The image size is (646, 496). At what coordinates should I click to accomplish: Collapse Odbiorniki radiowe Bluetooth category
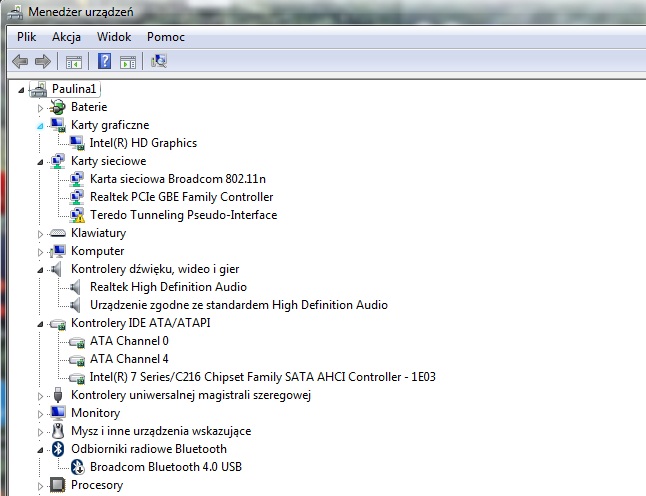coord(40,450)
